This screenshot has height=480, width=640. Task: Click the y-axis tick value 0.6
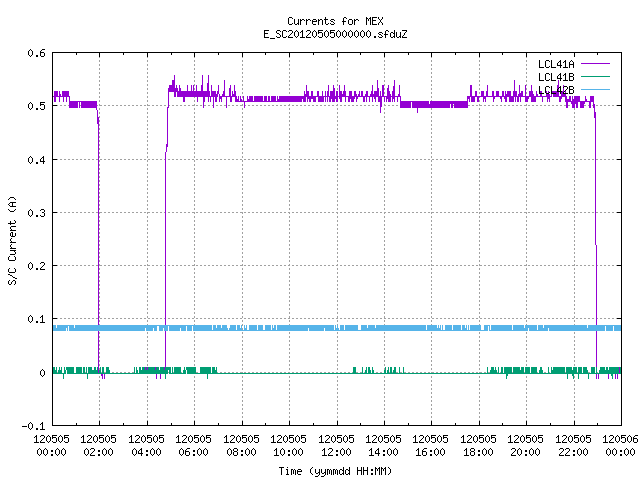pyautogui.click(x=36, y=53)
